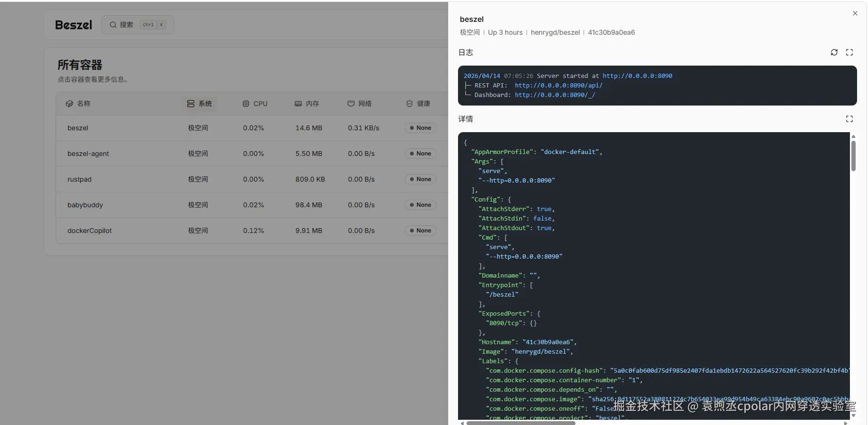Click the 0.12% CPU value for dockerCopilot
This screenshot has width=868, height=425.
pyautogui.click(x=254, y=231)
